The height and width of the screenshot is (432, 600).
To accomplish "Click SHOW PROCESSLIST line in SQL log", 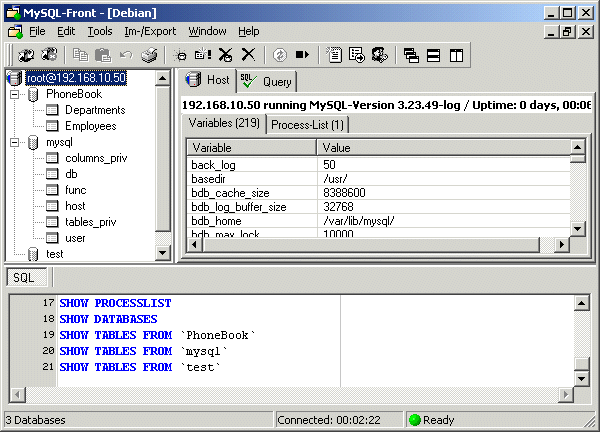I will (x=116, y=303).
